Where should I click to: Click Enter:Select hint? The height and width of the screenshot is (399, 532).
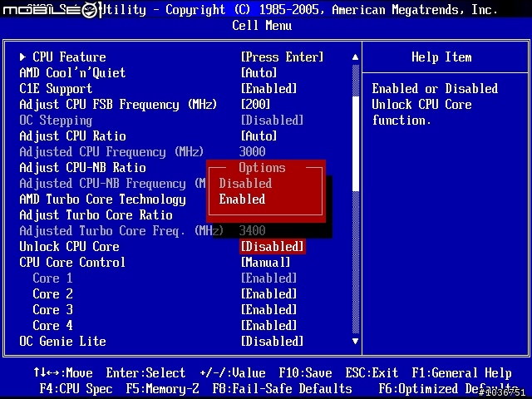[x=146, y=373]
